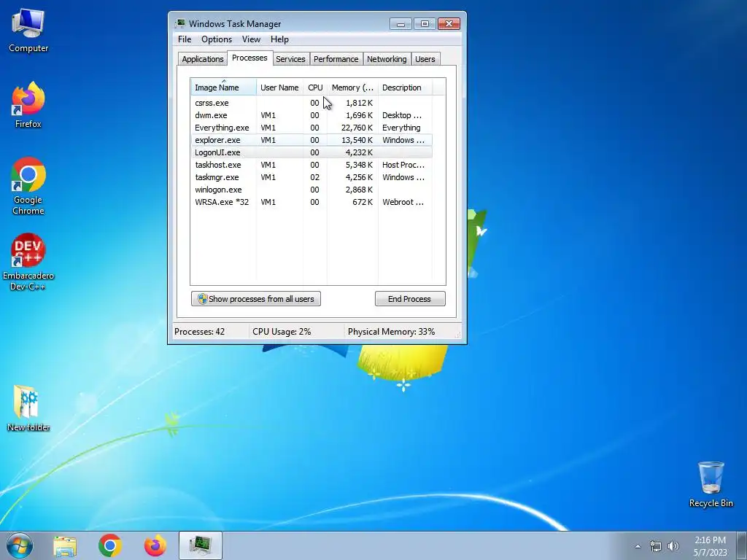Select the Google Chrome desktop shortcut

tap(28, 186)
